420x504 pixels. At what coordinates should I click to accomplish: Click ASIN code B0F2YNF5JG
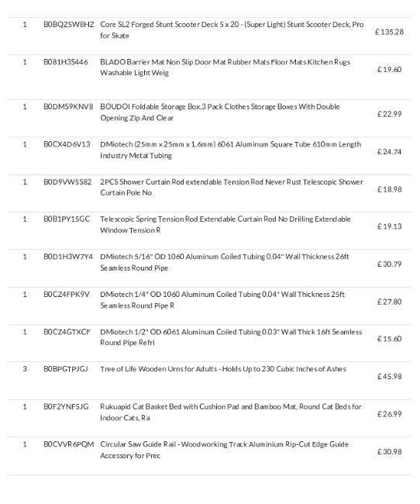pyautogui.click(x=66, y=406)
